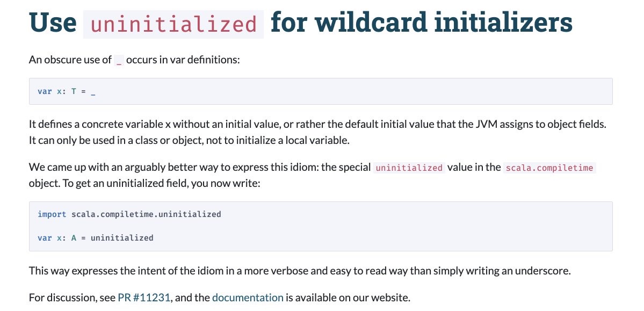Screen dimensions: 644x311
Task: Click the 'For discussion, see' text
Action: (x=73, y=298)
